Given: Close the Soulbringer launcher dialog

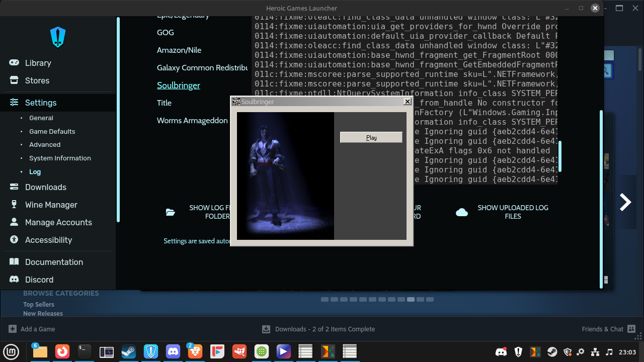Looking at the screenshot, I should coord(408,102).
